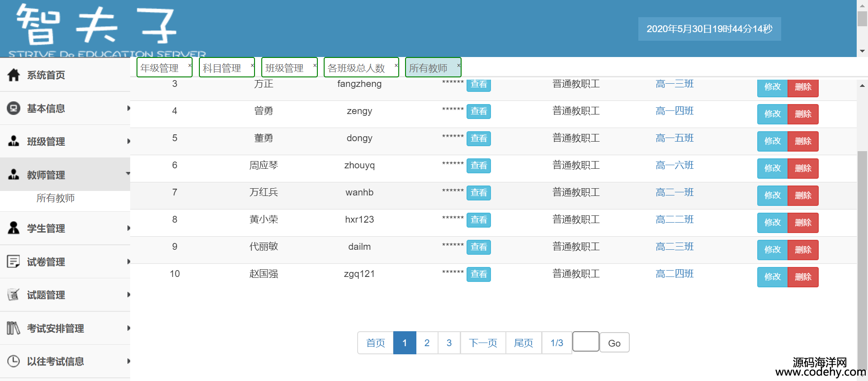Collapse the 教师管理 menu arrow
The image size is (868, 381).
[128, 174]
